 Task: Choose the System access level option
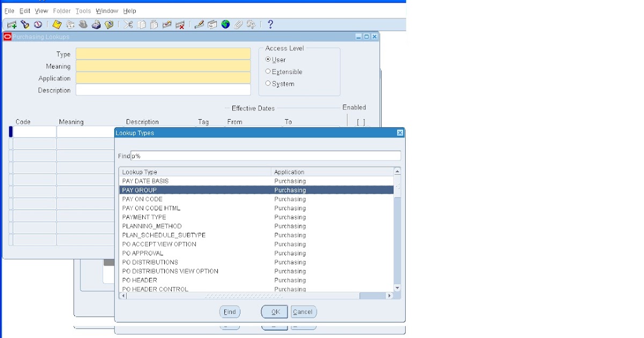[268, 84]
